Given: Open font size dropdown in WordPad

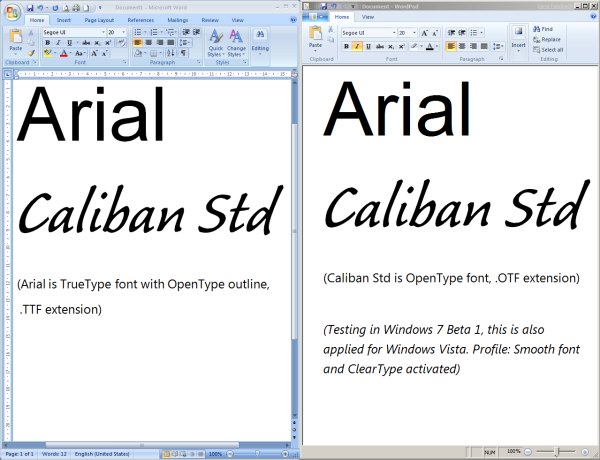Looking at the screenshot, I should (414, 33).
